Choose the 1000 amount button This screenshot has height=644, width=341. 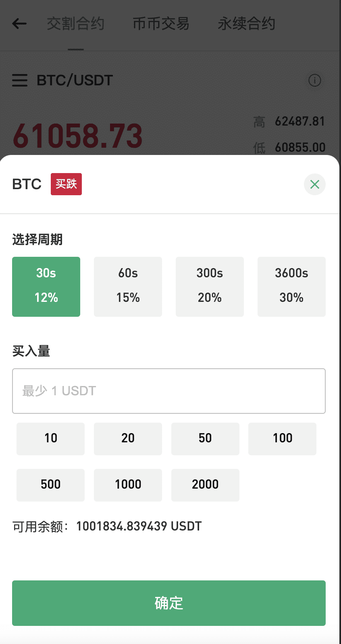[x=128, y=485]
